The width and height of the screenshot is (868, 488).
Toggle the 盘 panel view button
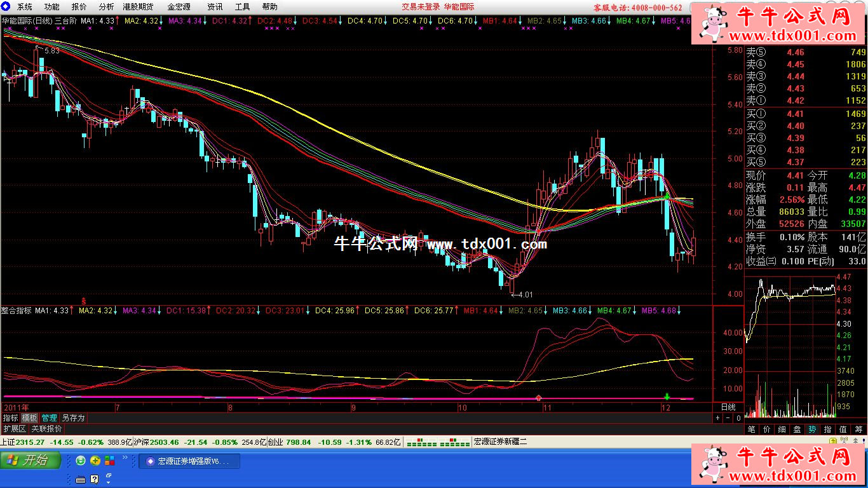[x=797, y=430]
